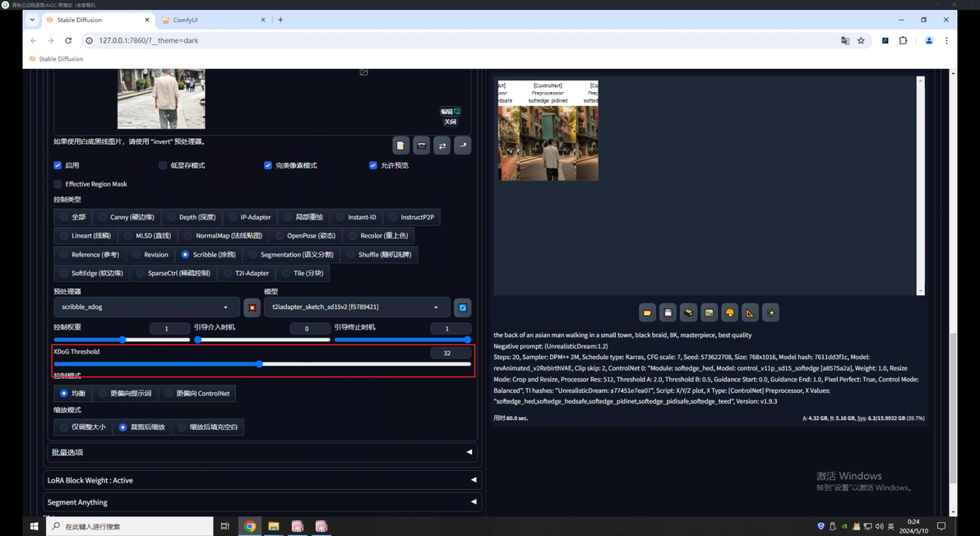Select OpenPose (姿态) control type
Image resolution: width=980 pixels, height=536 pixels.
point(306,236)
